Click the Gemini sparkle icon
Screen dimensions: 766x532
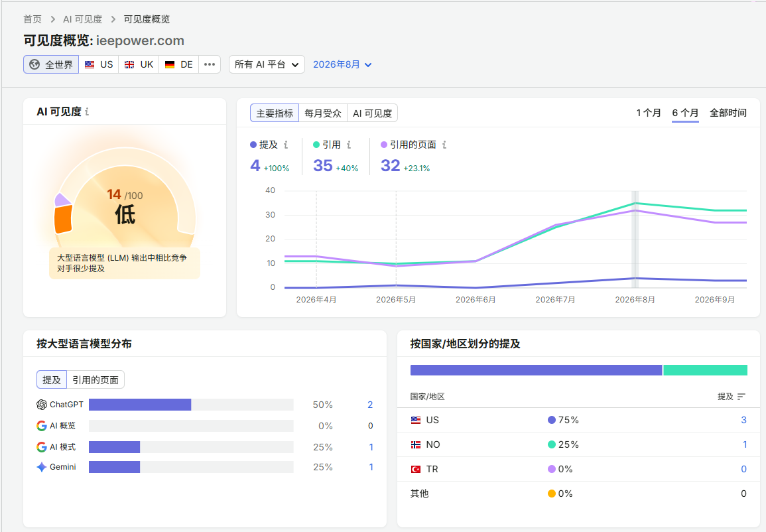[42, 467]
